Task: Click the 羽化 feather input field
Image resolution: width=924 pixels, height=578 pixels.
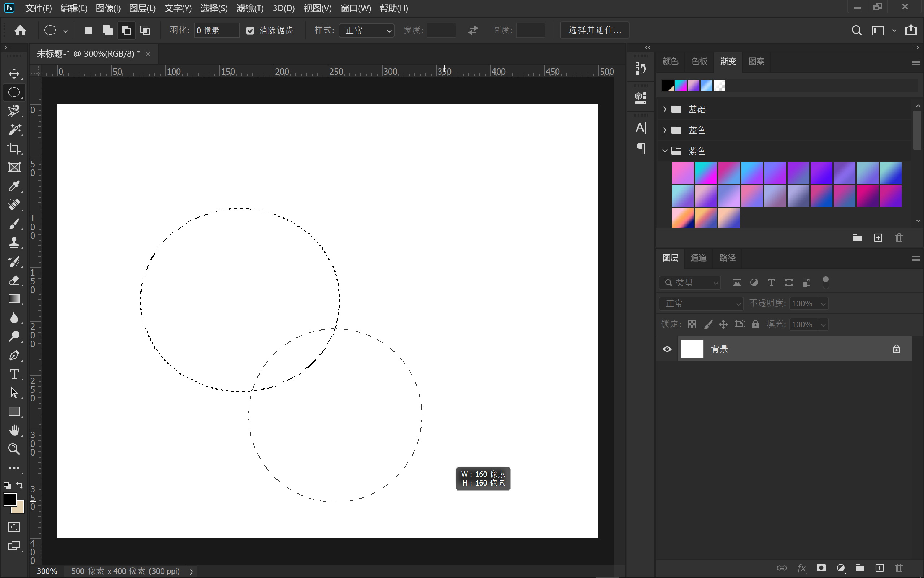Action: [217, 30]
